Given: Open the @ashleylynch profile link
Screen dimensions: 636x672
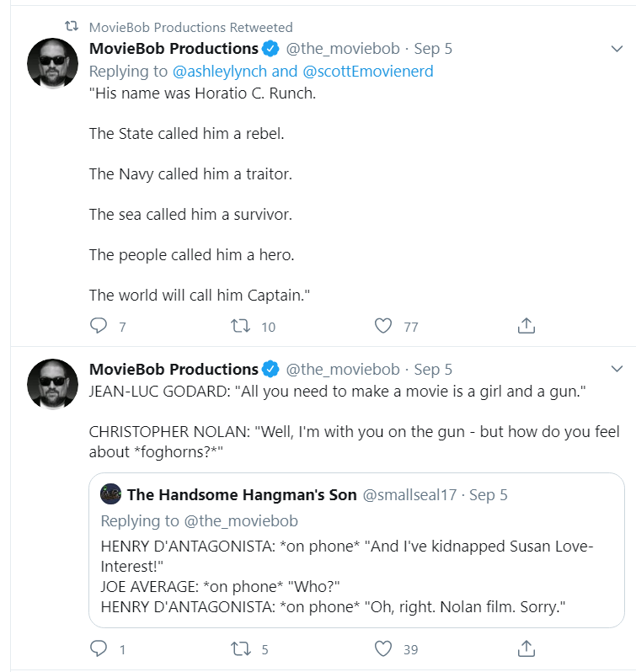Looking at the screenshot, I should [219, 72].
